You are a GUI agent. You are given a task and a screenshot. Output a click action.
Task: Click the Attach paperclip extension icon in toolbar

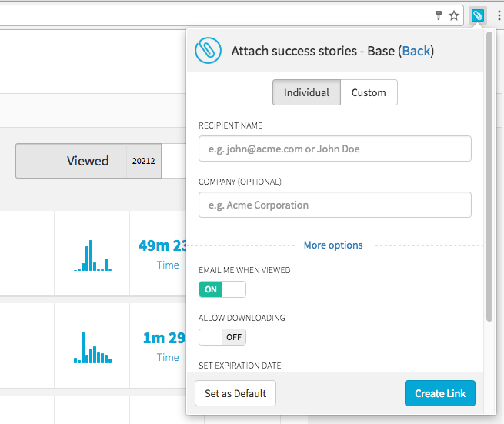(x=477, y=15)
